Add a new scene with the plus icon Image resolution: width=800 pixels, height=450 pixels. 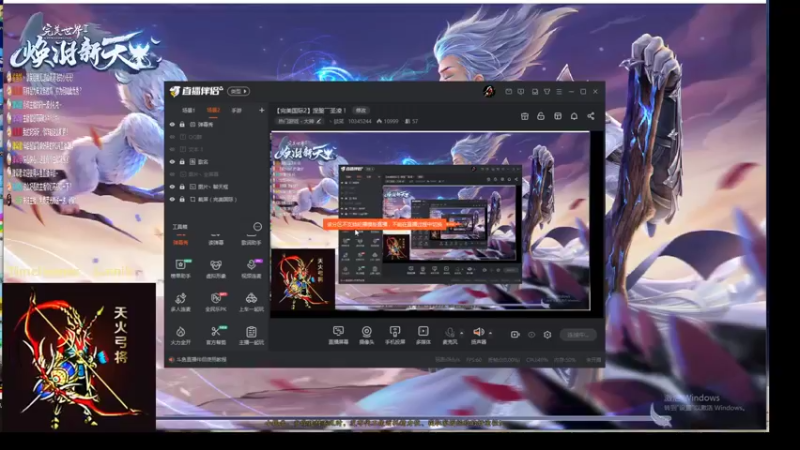coord(262,110)
